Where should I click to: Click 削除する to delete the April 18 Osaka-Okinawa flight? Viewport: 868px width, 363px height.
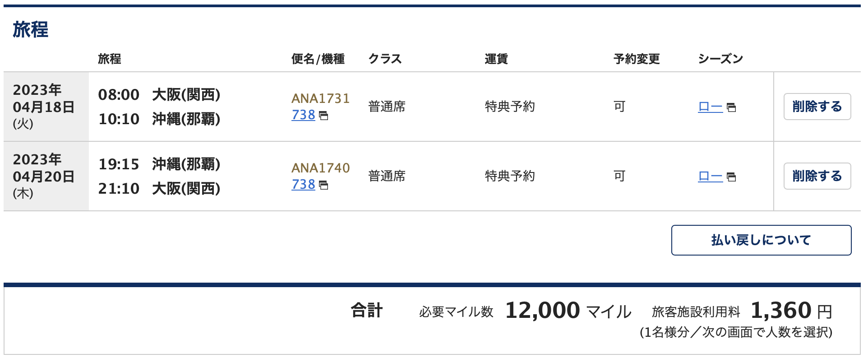coord(817,107)
